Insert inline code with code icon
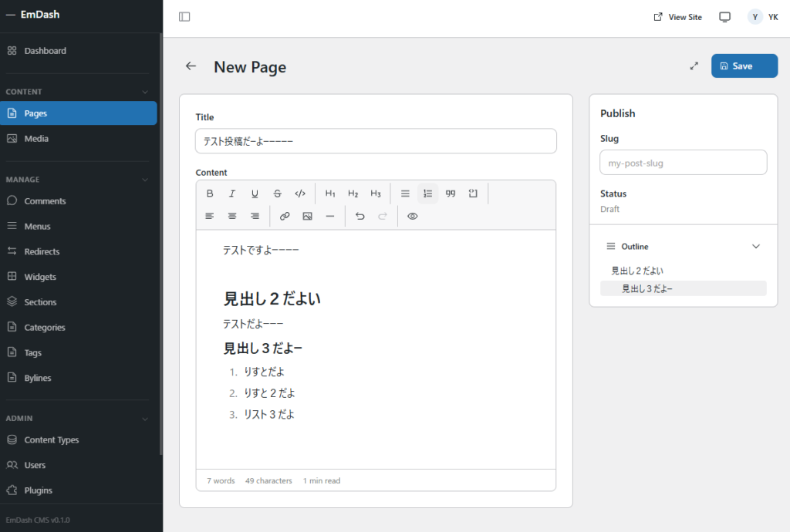 300,194
